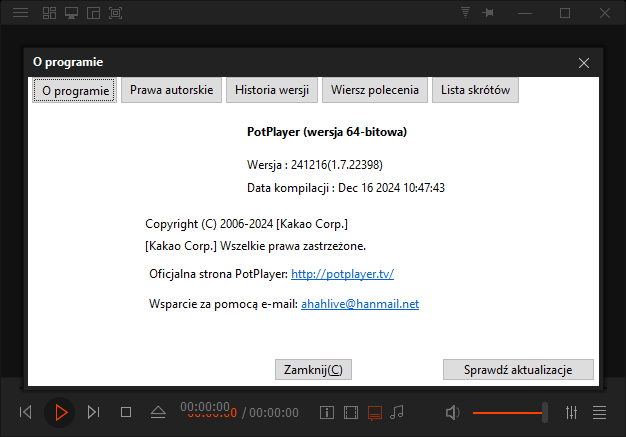Toggle the orange subtitle icon

point(375,413)
